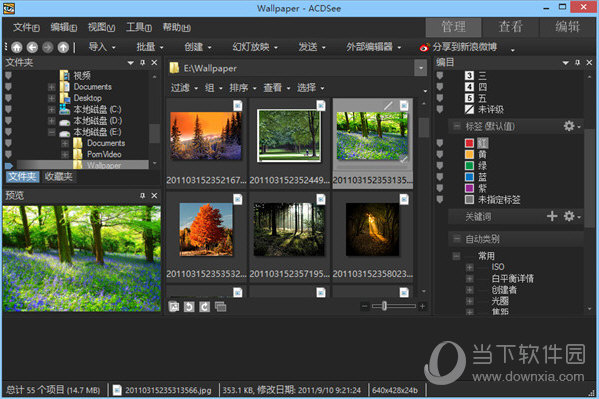Close the 预览 preview panel
This screenshot has width=599, height=399.
(x=154, y=195)
